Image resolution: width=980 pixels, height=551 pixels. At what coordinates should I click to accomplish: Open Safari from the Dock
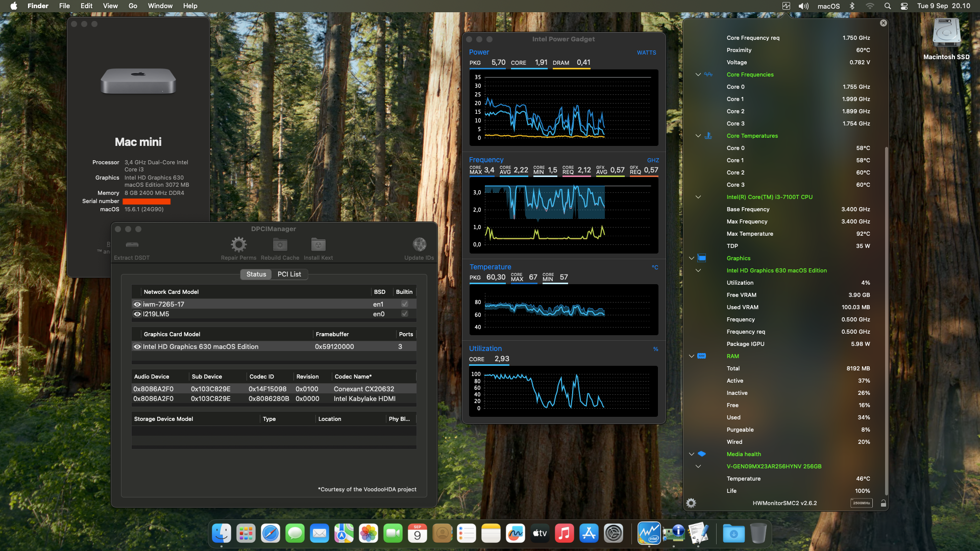[x=271, y=534]
